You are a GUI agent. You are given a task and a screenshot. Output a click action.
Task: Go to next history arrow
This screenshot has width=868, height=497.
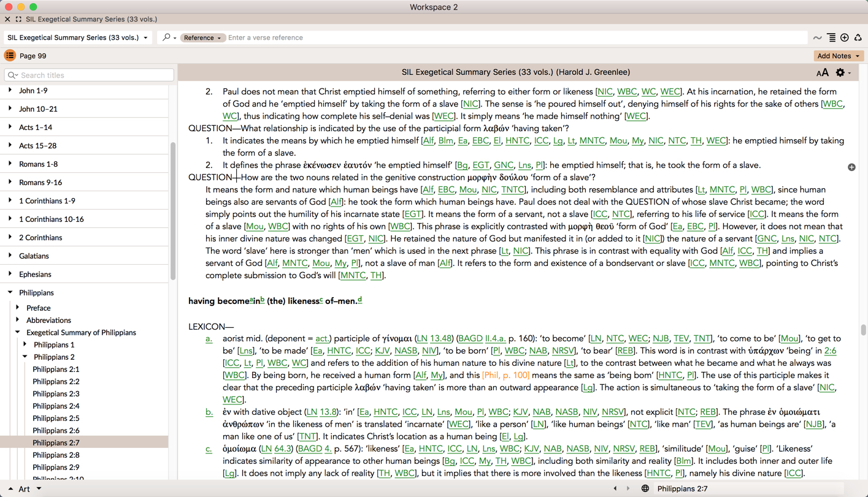tap(628, 489)
